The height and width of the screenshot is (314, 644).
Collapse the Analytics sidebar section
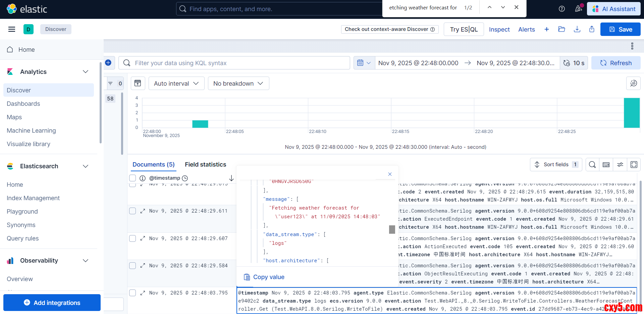point(86,72)
